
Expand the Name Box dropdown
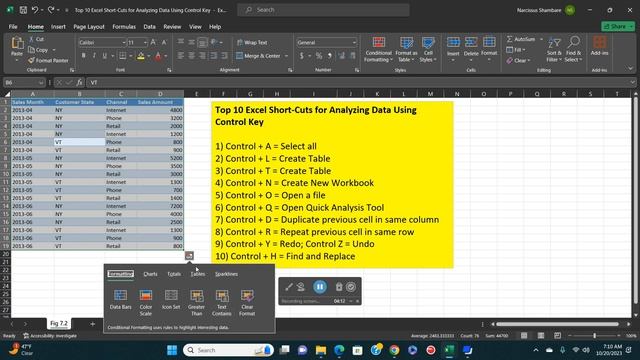tap(41, 82)
